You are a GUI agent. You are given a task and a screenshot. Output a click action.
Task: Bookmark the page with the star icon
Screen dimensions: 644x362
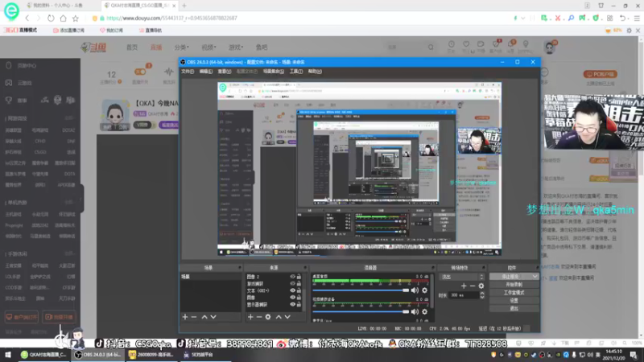76,18
